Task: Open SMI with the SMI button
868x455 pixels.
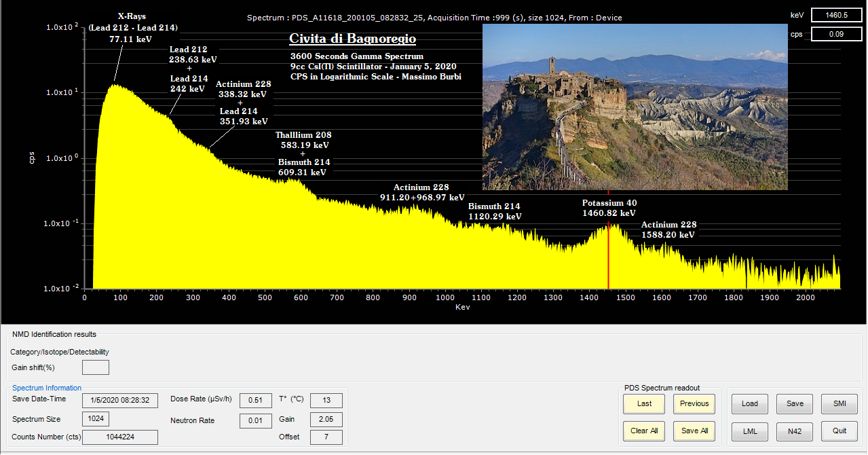Action: click(x=839, y=403)
